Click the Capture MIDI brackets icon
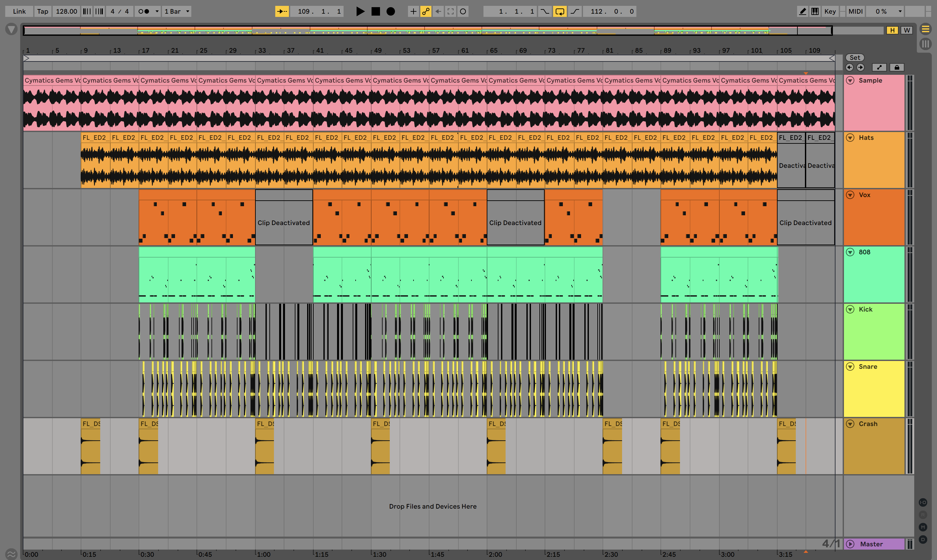Image resolution: width=937 pixels, height=560 pixels. point(451,11)
